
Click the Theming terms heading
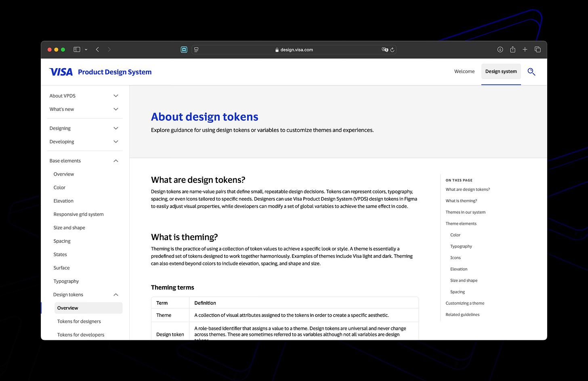coord(172,287)
